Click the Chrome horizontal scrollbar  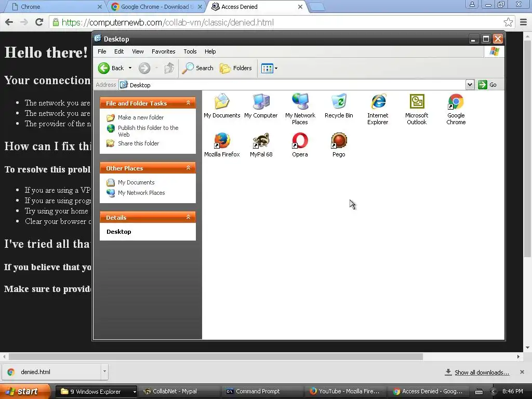coord(216,356)
